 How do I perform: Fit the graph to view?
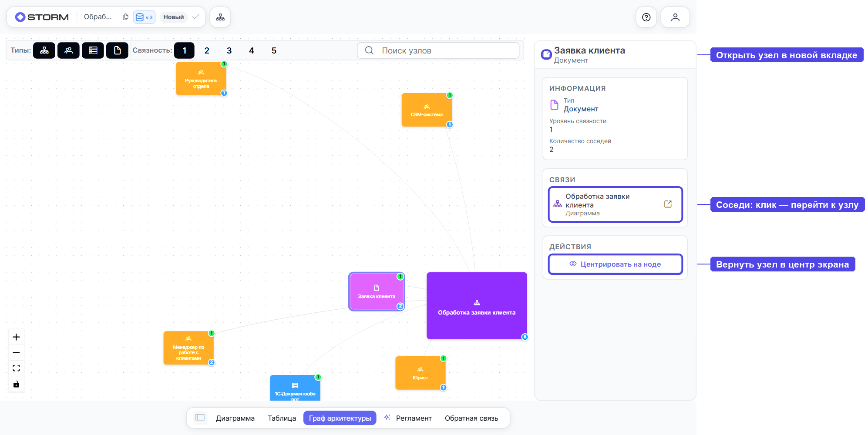[16, 368]
